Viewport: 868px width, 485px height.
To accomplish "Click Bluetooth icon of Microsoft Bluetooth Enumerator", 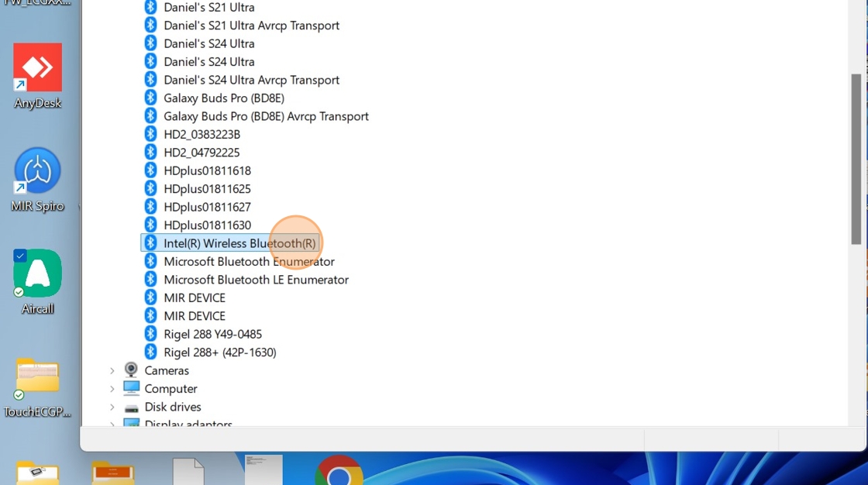I will pyautogui.click(x=150, y=261).
